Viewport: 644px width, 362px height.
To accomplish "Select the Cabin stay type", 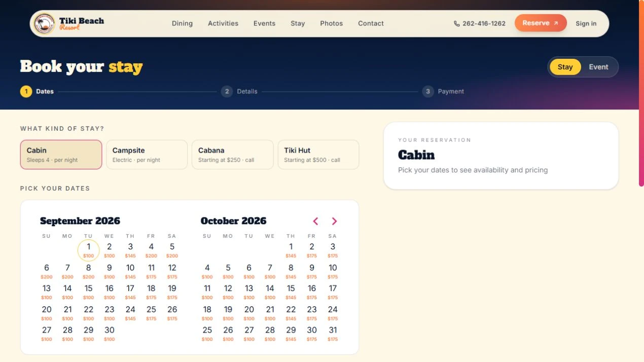I will [61, 155].
